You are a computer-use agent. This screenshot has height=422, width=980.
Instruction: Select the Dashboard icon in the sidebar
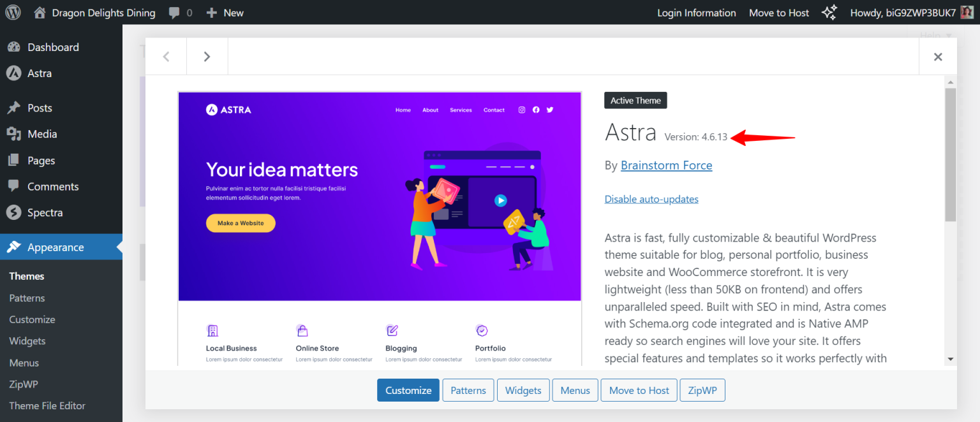click(14, 47)
